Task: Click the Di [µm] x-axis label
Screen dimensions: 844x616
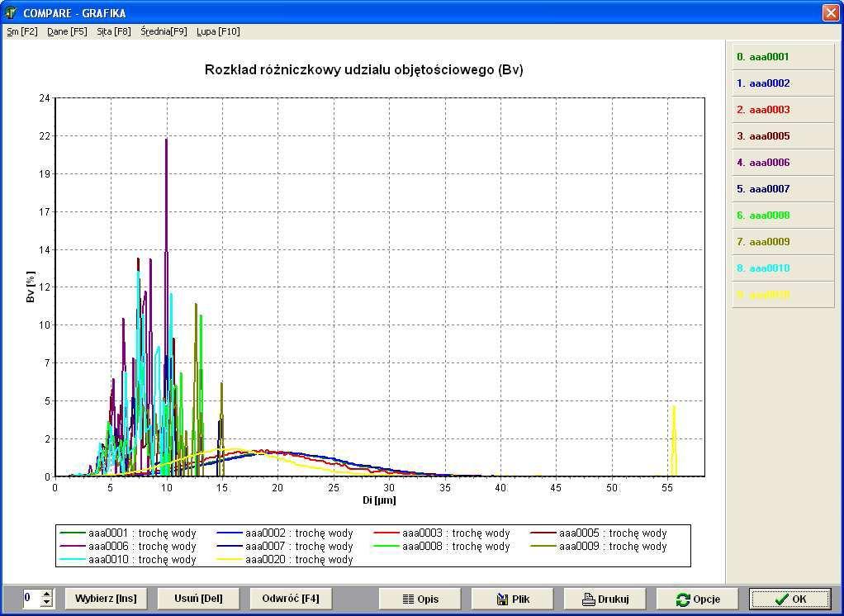Action: (x=380, y=500)
